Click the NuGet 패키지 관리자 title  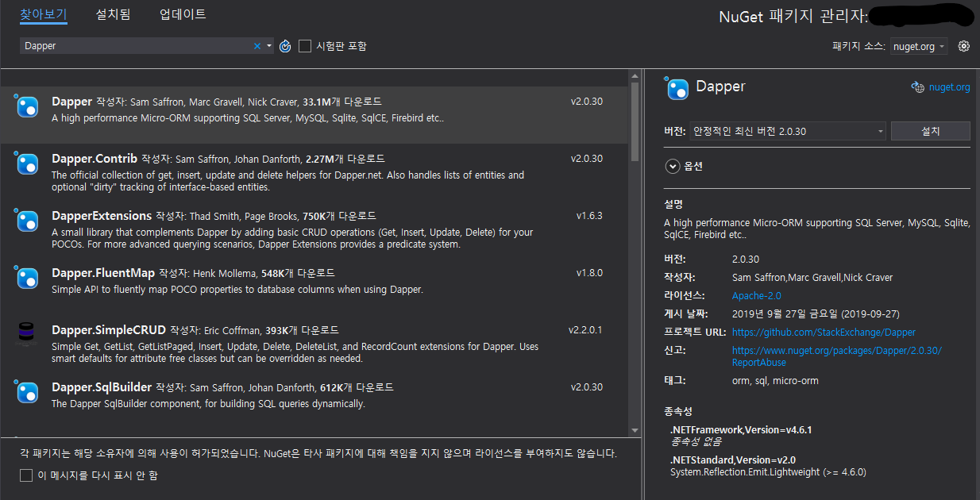click(793, 17)
